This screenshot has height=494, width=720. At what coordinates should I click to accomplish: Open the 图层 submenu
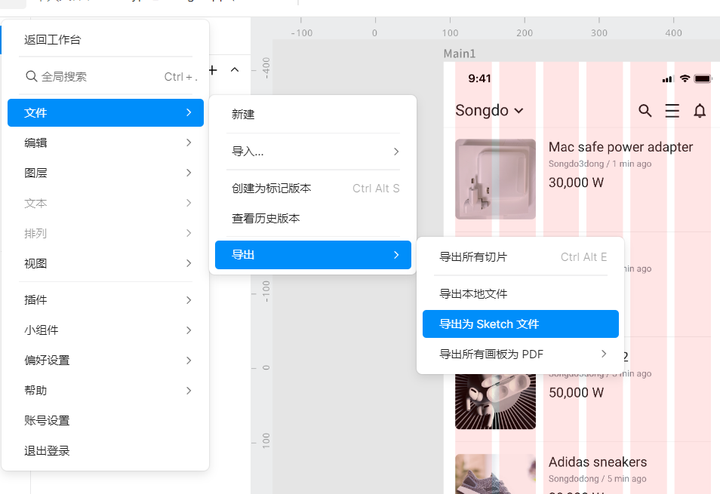(105, 173)
